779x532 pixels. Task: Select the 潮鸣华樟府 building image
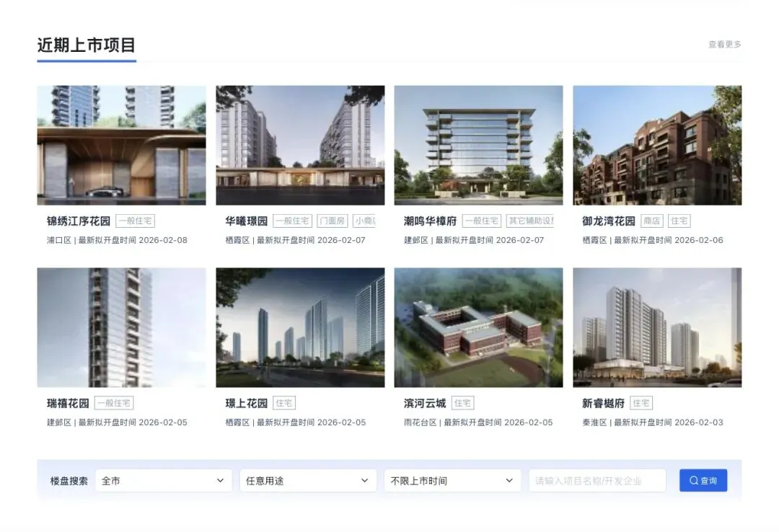coord(478,145)
